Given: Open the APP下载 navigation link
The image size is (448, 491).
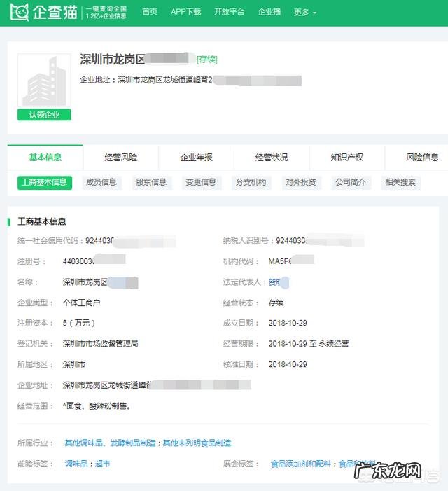Looking at the screenshot, I should (185, 12).
